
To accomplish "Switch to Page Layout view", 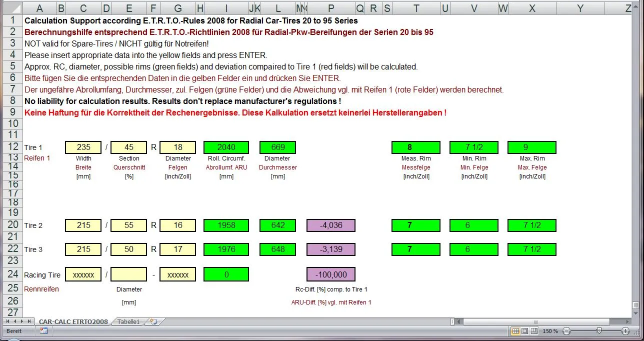I will 524,331.
